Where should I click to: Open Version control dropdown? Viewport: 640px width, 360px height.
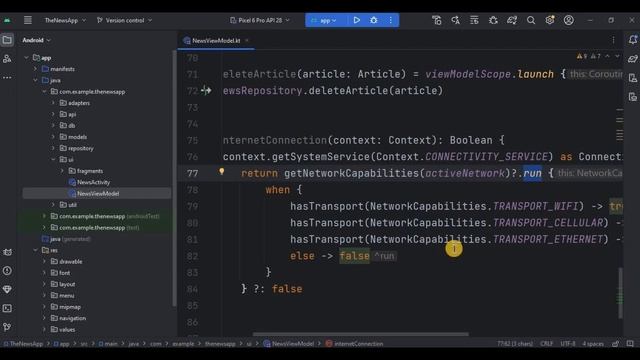pos(124,20)
